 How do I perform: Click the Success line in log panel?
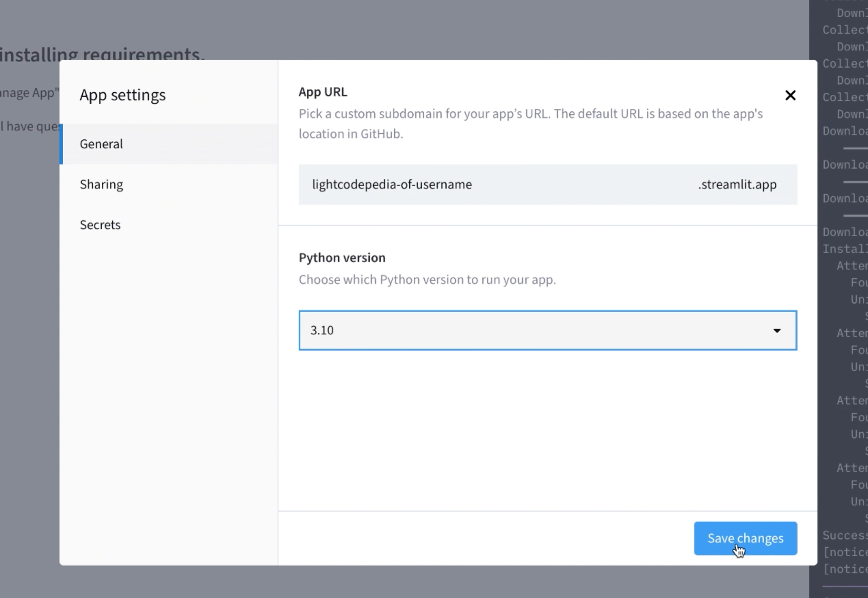coord(844,535)
